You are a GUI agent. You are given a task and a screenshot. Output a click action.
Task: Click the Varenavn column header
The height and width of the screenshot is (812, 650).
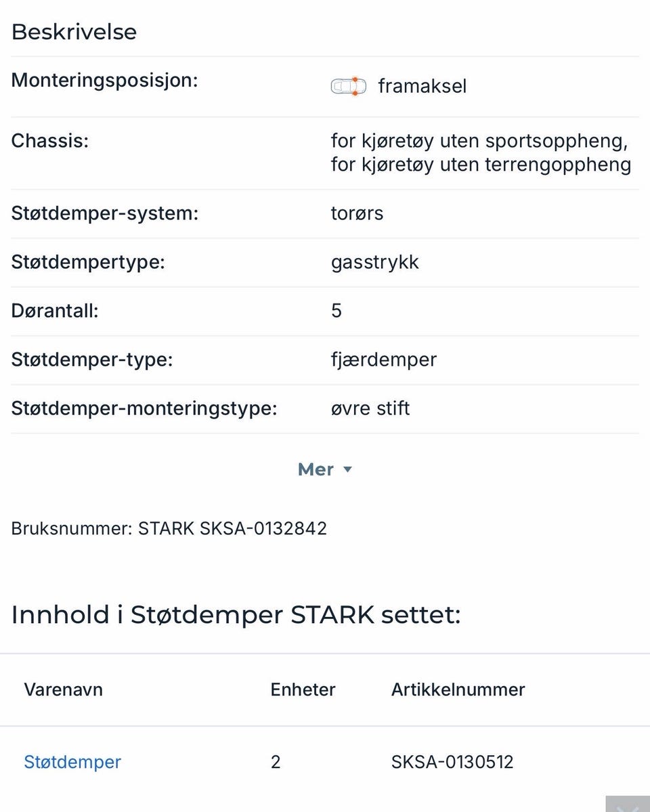click(64, 689)
